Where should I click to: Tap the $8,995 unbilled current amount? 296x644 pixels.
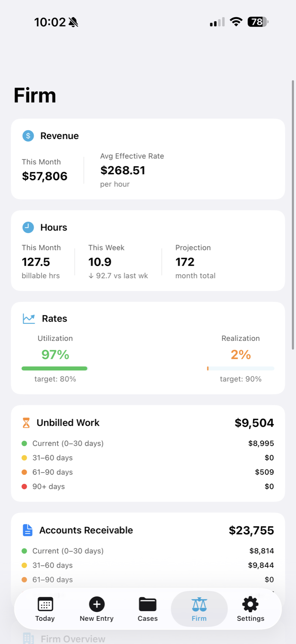(x=261, y=444)
